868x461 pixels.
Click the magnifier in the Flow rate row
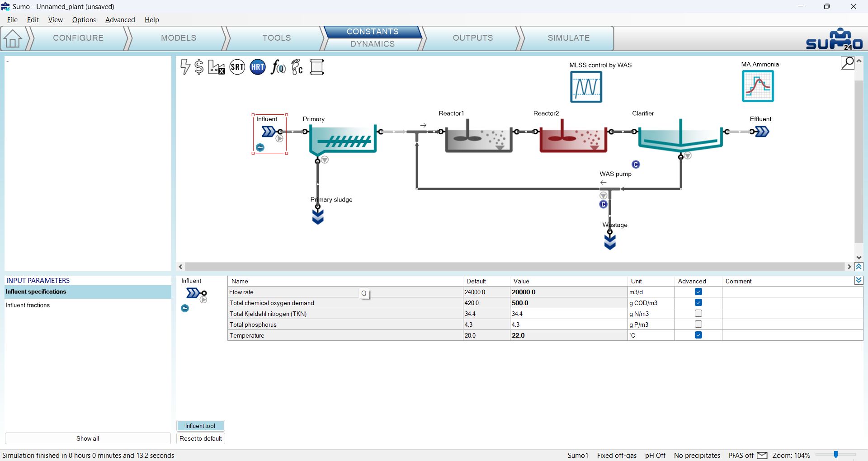tap(364, 293)
